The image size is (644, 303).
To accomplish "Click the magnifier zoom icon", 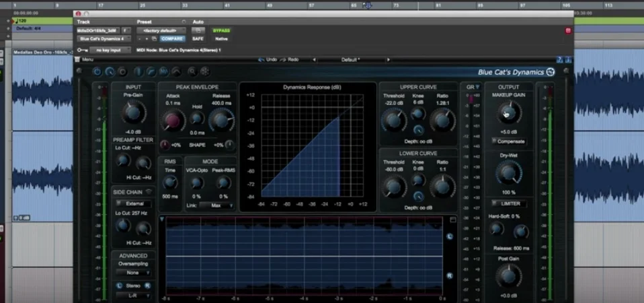I will 192,71.
